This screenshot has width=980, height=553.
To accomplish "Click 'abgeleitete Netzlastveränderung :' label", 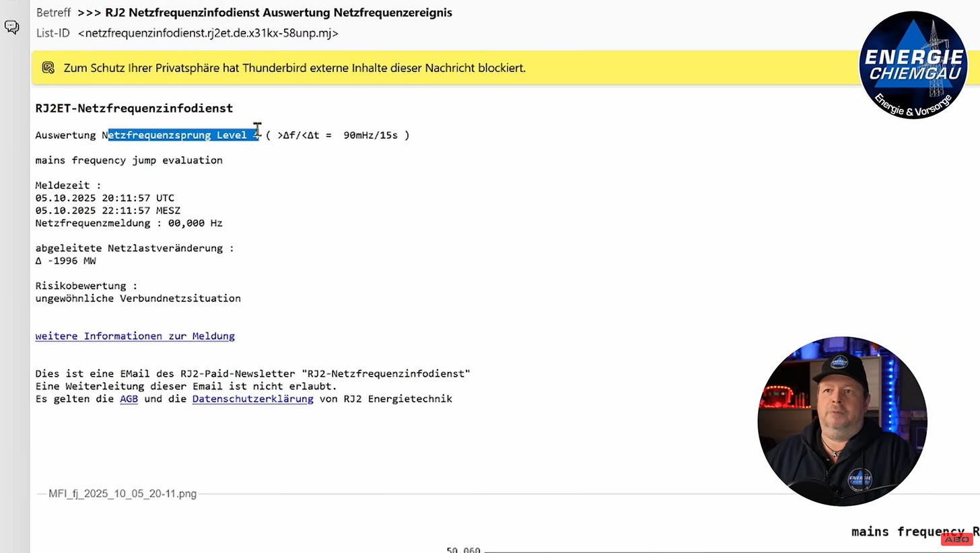I will point(135,248).
